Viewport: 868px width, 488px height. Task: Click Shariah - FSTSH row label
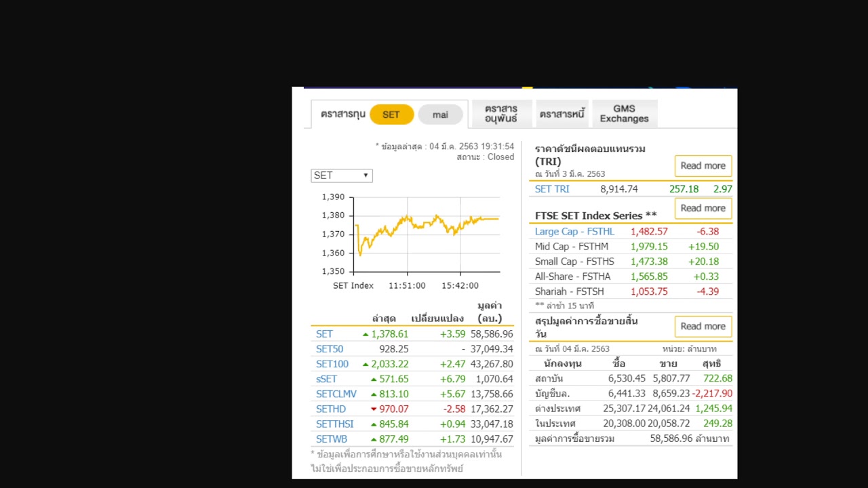pos(569,291)
